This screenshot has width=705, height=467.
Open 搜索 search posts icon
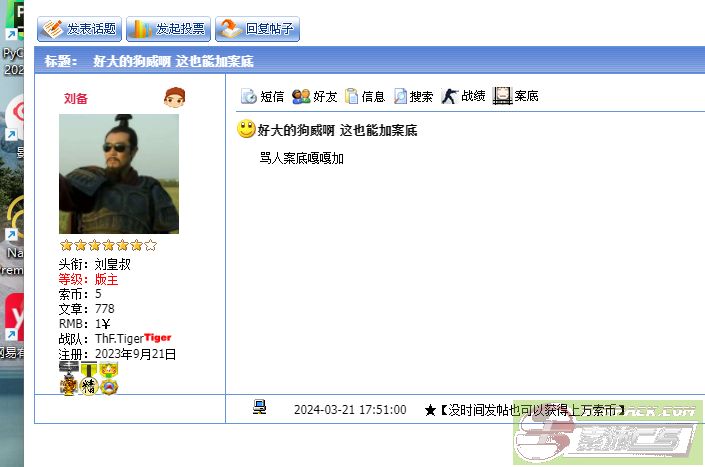point(413,96)
